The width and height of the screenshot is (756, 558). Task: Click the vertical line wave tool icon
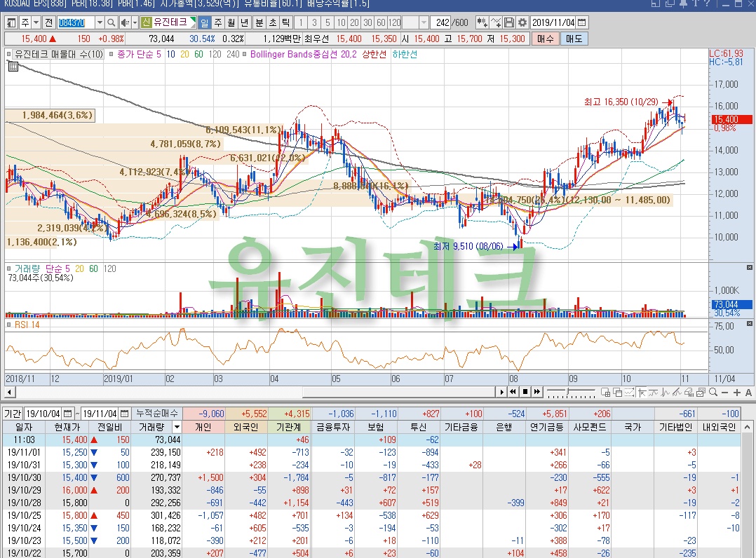pyautogui.click(x=665, y=393)
